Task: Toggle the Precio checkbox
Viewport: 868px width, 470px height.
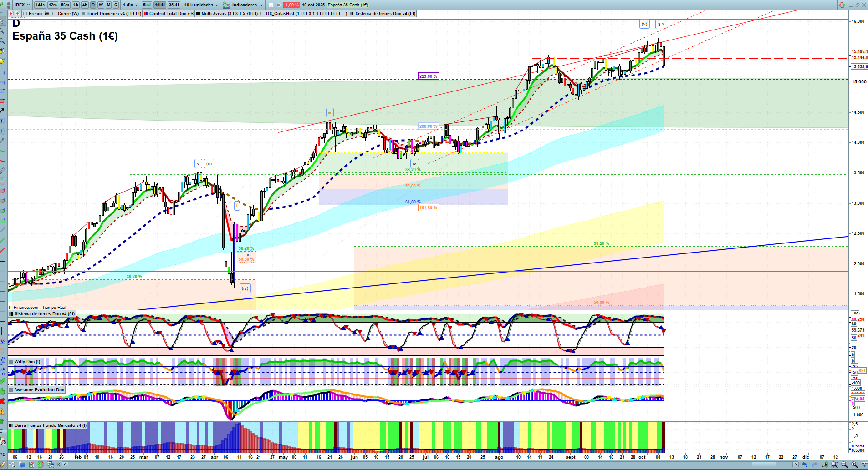Action: coord(26,14)
